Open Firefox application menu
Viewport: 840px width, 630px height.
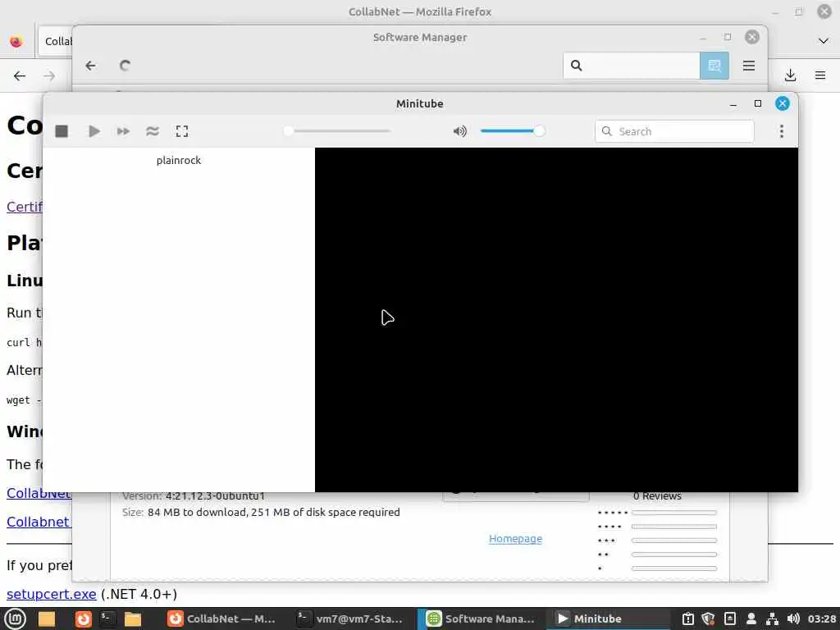[820, 75]
